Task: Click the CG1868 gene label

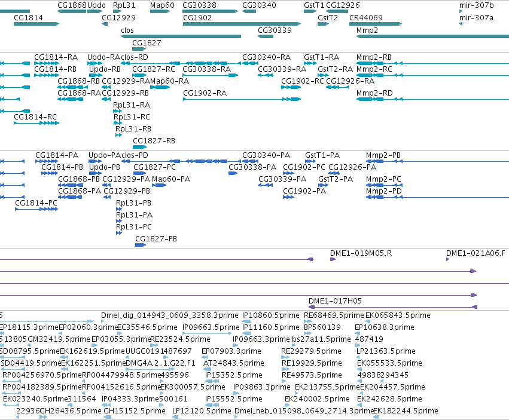Action: 72,5
